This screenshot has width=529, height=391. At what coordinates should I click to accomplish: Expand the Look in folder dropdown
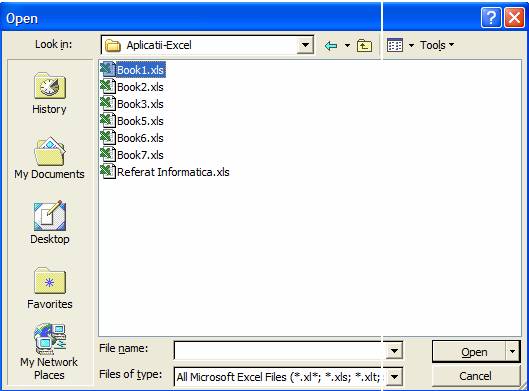coord(305,45)
